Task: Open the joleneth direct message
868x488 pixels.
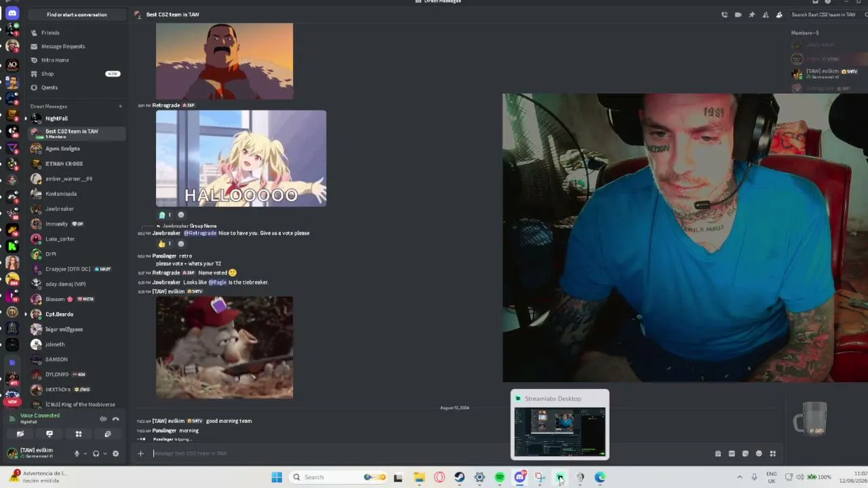Action: point(76,344)
